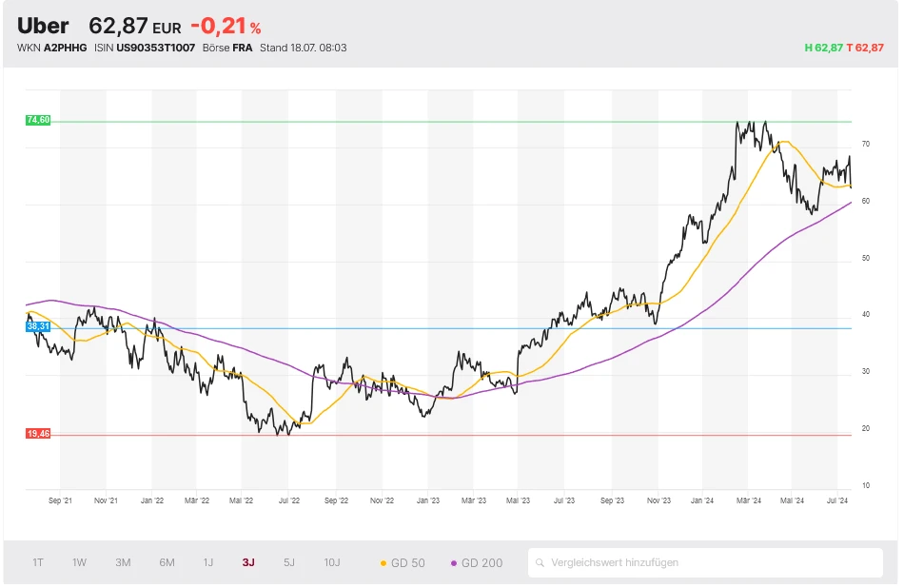The width and height of the screenshot is (904, 588).
Task: Click the blue 38,31 price marker
Action: 38,325
